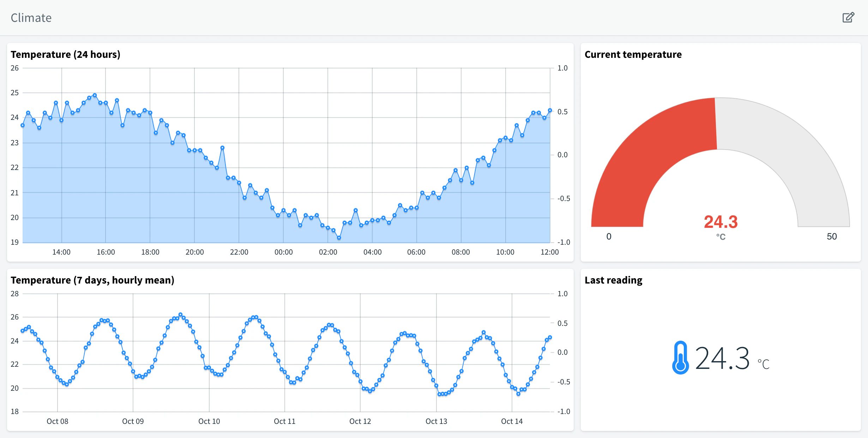Click the Oct 08 axis label
The width and height of the screenshot is (868, 438).
(x=58, y=421)
